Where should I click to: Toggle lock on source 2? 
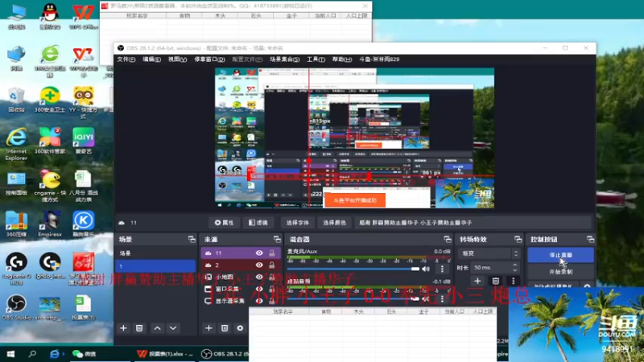(272, 265)
